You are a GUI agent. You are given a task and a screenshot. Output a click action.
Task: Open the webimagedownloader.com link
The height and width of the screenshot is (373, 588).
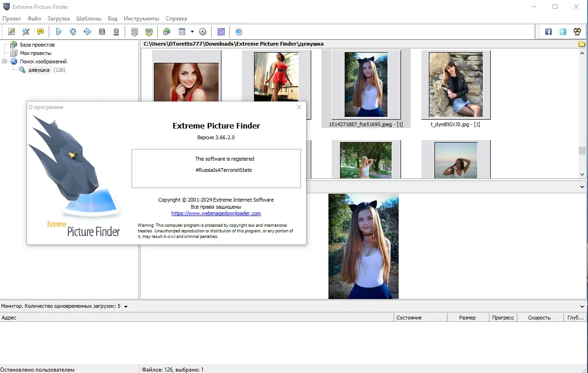[216, 213]
